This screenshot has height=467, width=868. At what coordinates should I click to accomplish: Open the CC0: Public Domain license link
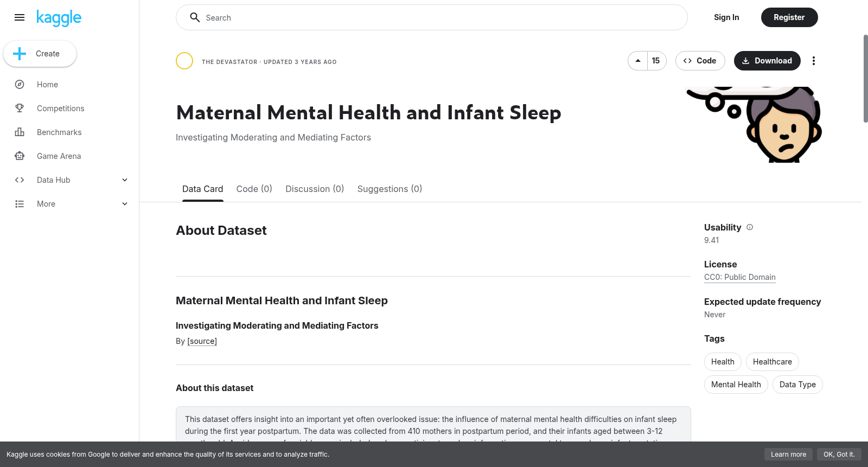[x=740, y=277]
